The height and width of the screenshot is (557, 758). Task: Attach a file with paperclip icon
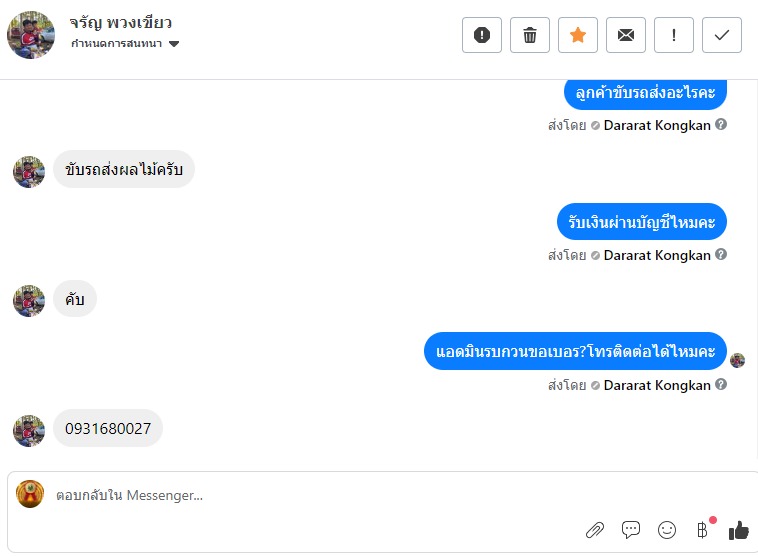(595, 530)
